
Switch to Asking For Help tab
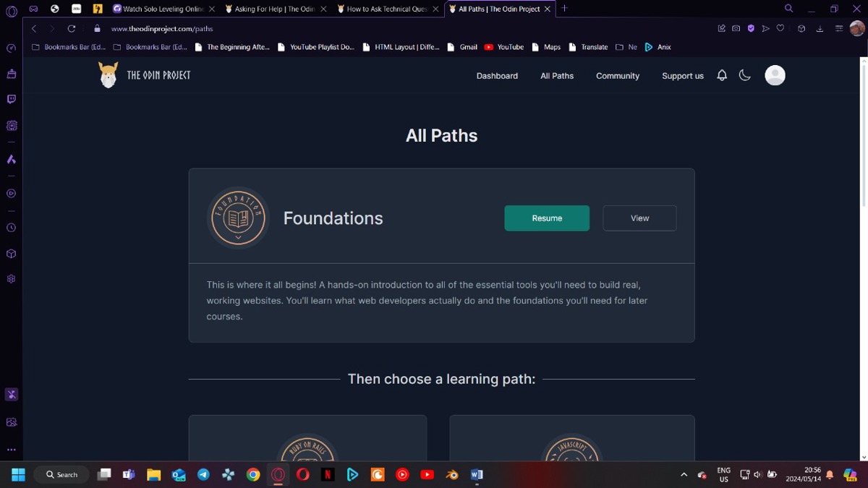tap(276, 9)
